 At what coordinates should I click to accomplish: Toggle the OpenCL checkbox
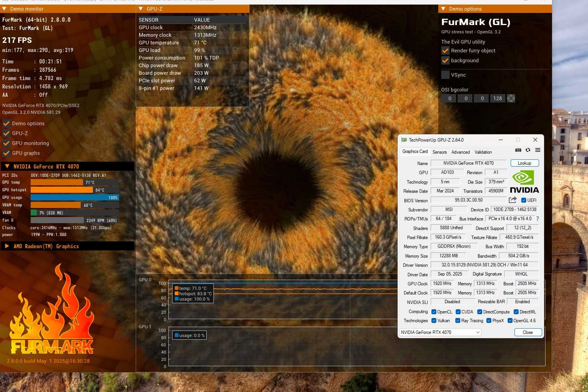(434, 312)
